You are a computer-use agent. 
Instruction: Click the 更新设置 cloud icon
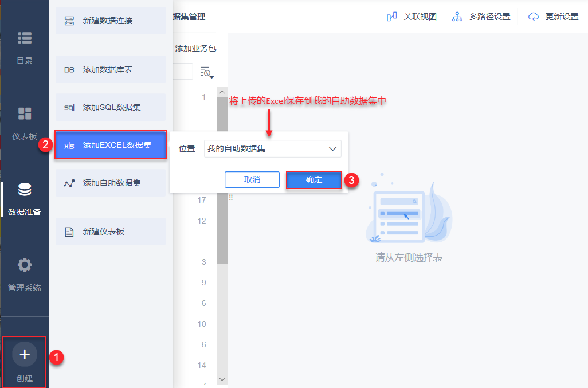pos(533,17)
